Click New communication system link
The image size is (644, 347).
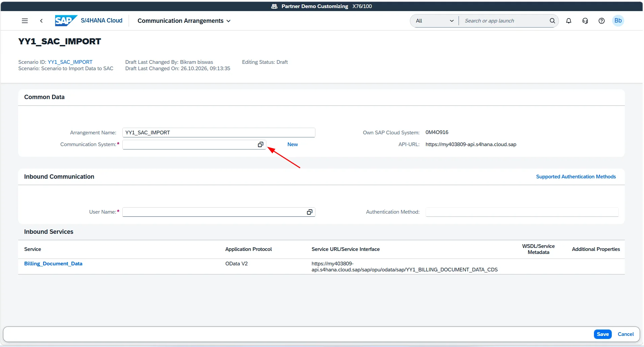(292, 144)
